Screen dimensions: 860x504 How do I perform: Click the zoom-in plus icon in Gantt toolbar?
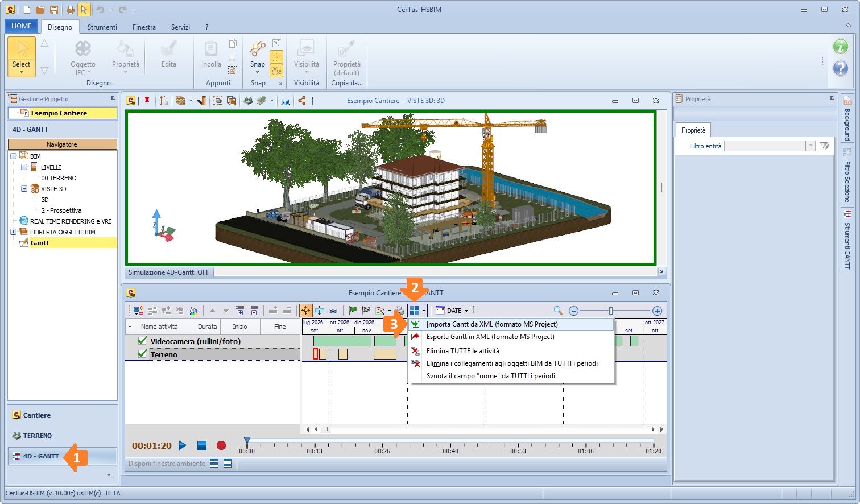coord(657,311)
